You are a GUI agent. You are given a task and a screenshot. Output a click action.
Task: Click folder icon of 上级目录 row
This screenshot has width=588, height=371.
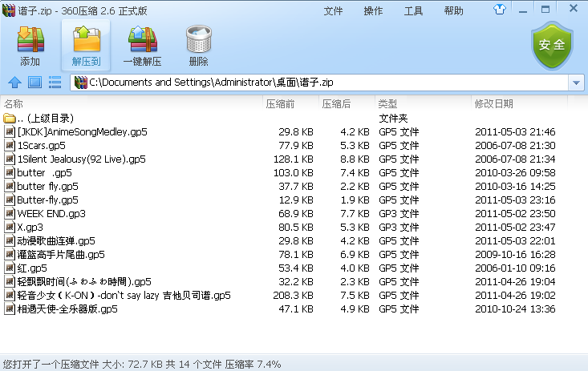pyautogui.click(x=10, y=119)
